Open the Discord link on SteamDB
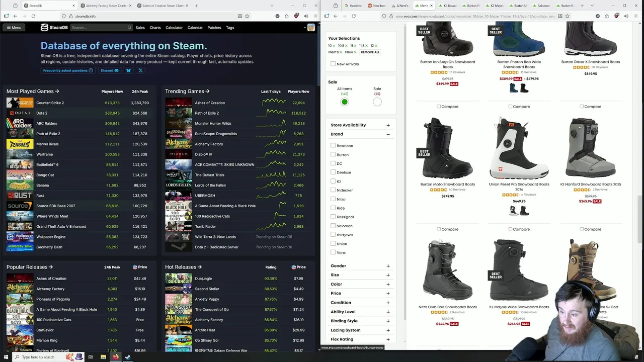This screenshot has height=362, width=644. point(110,70)
